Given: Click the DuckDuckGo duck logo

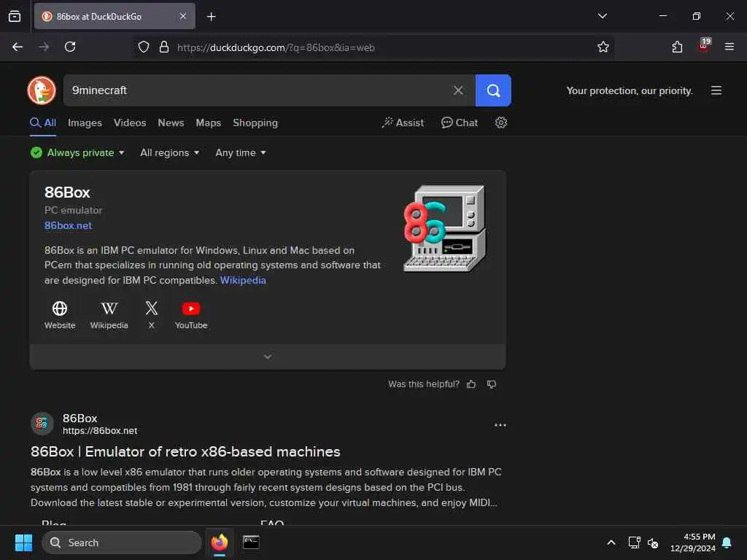Looking at the screenshot, I should 42,90.
